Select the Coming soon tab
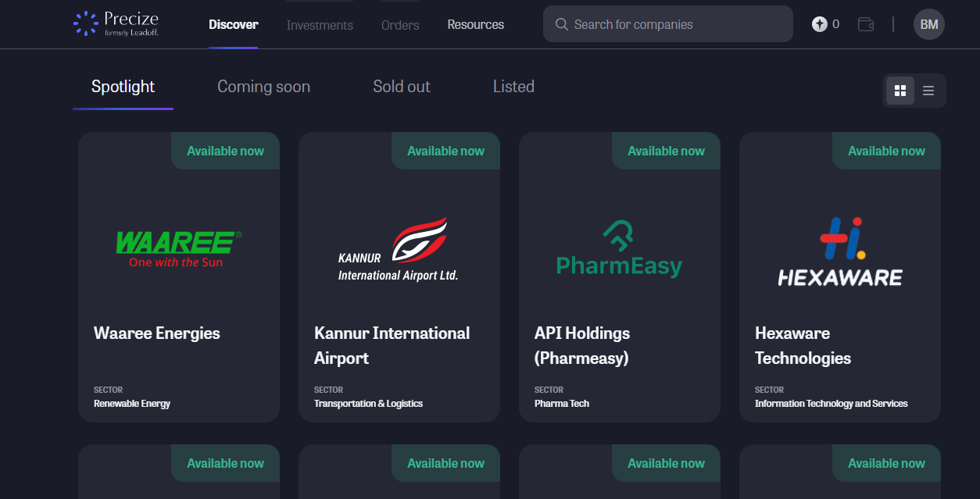This screenshot has width=980, height=499. coord(263,87)
